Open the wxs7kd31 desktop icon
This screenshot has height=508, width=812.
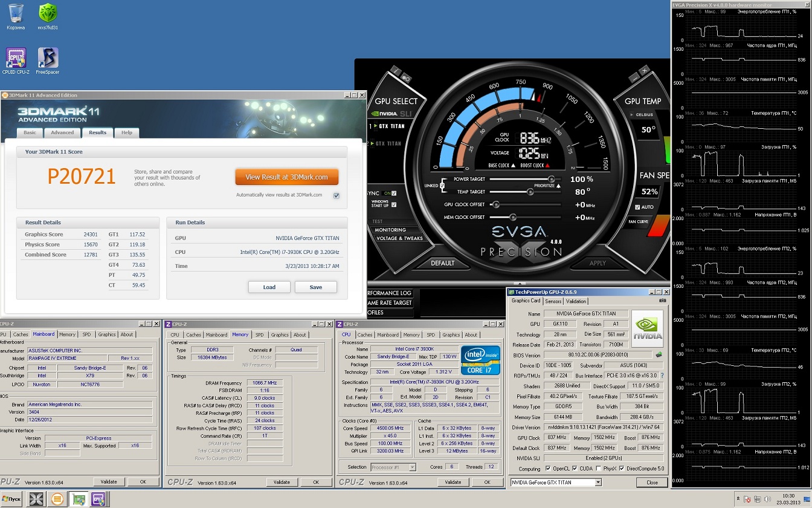click(48, 16)
